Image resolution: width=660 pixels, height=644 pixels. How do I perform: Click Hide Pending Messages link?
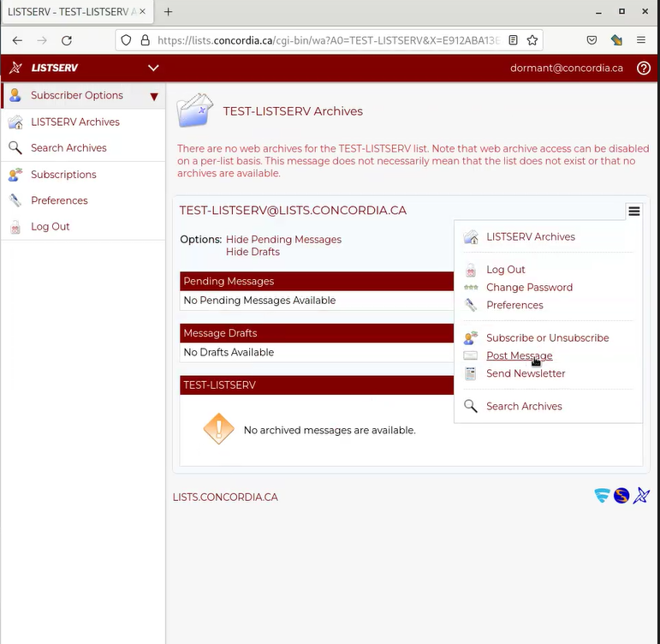click(283, 239)
